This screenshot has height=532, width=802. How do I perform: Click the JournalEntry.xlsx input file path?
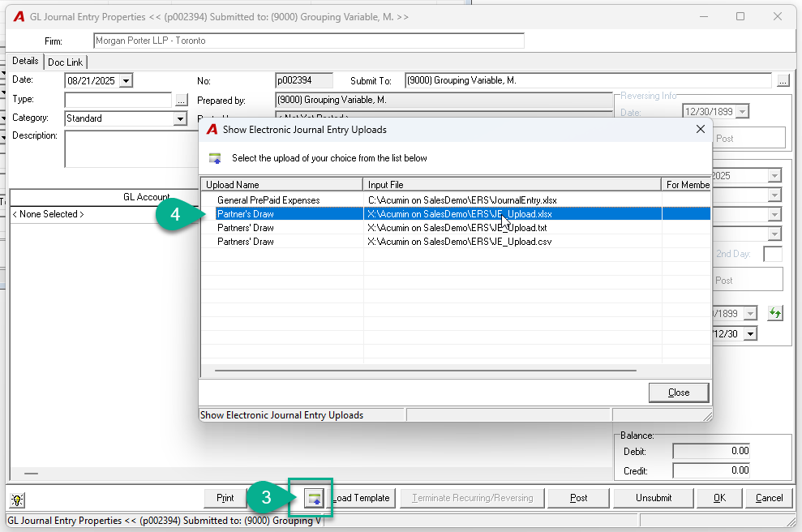[x=462, y=200]
